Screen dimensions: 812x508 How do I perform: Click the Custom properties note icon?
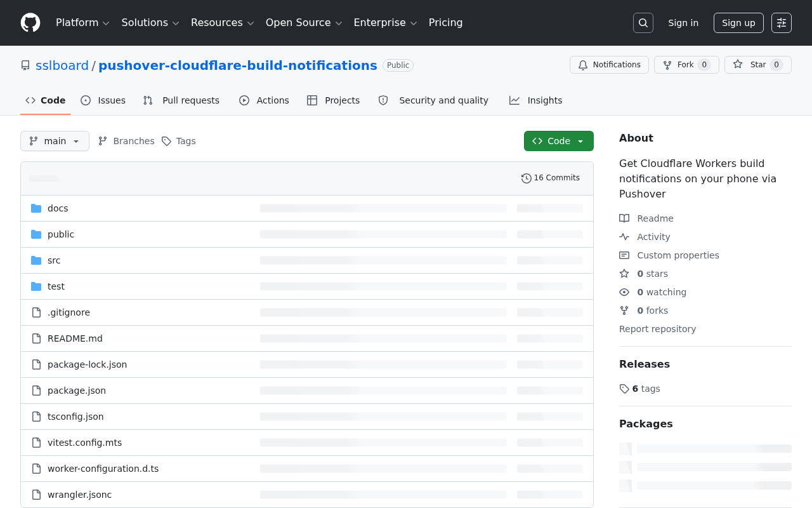pos(624,255)
